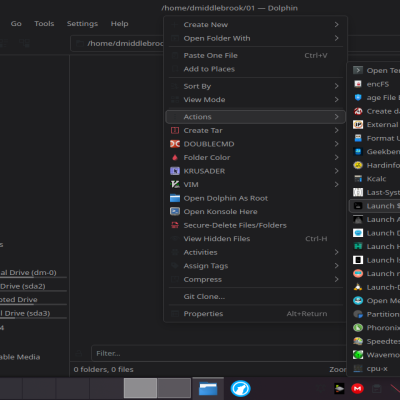Select the Drive (sda3) place
This screenshot has height=400, width=400.
(x=33, y=313)
